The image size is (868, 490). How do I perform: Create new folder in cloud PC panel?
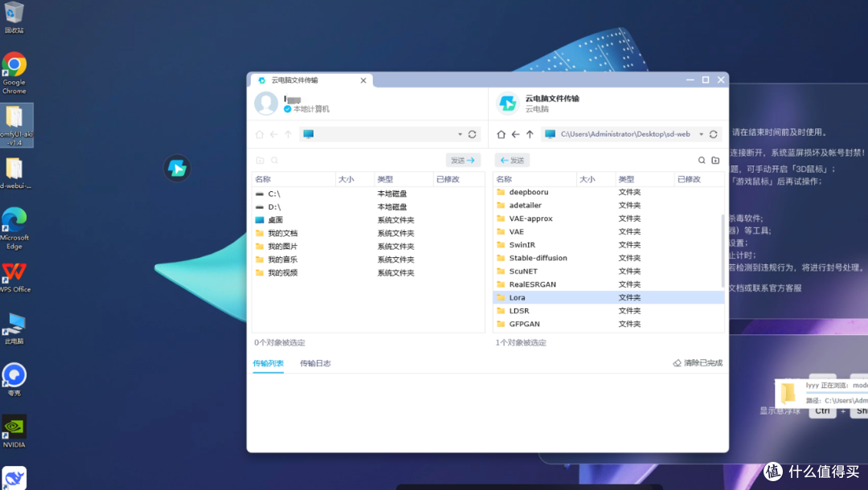pyautogui.click(x=716, y=161)
